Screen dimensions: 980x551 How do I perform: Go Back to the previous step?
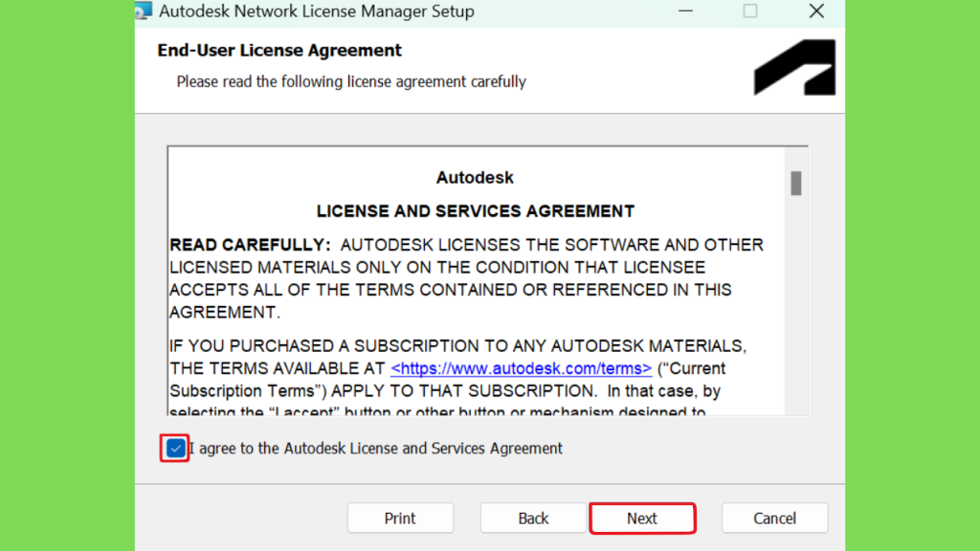click(533, 518)
